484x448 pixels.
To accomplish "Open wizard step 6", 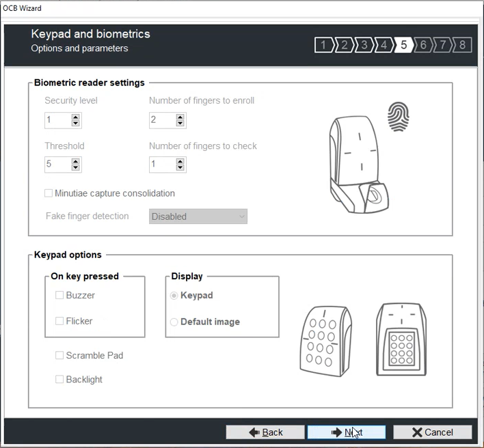I will (x=423, y=45).
